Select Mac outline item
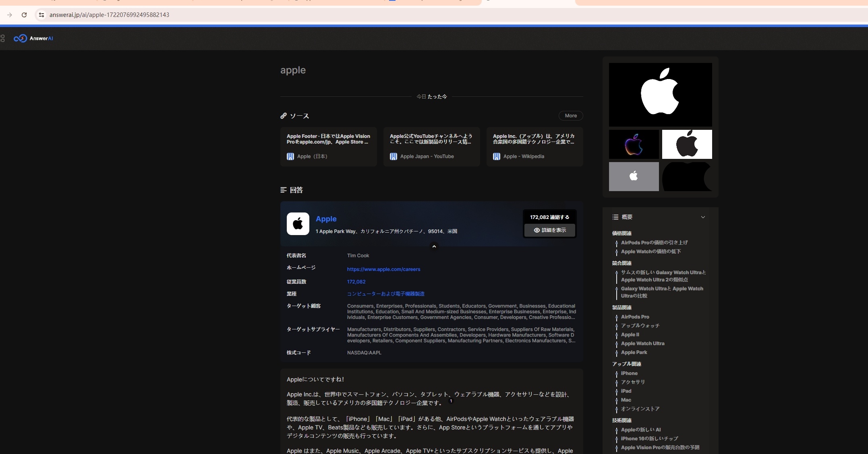 [x=626, y=400]
